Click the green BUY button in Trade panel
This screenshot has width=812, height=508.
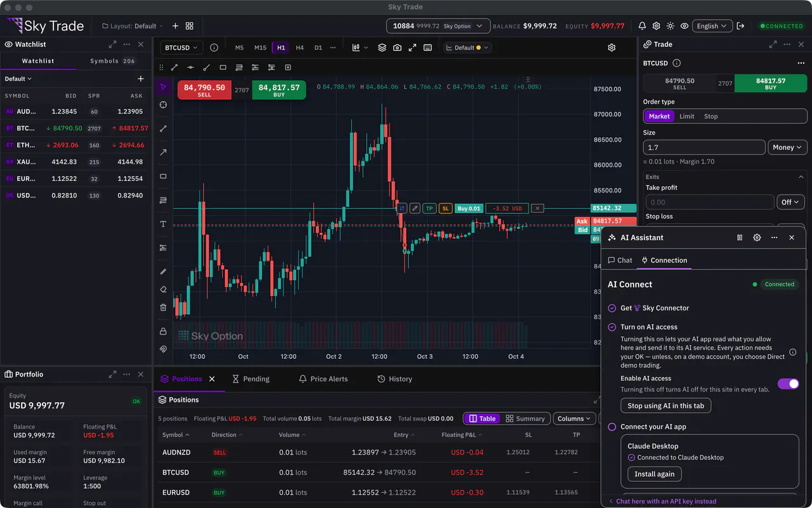[771, 83]
